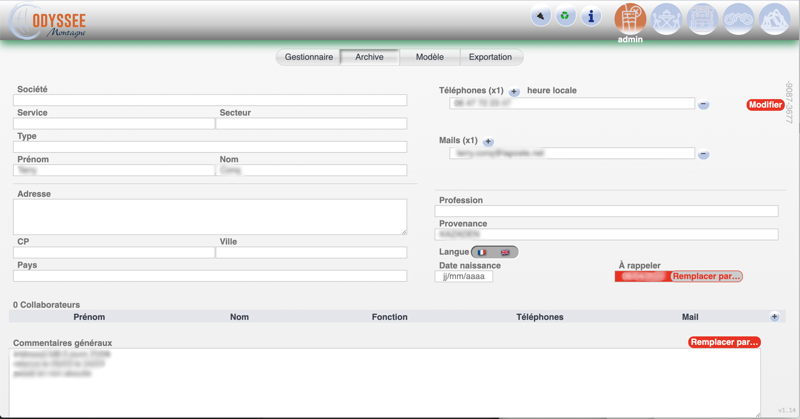Select English flag language

(x=505, y=252)
